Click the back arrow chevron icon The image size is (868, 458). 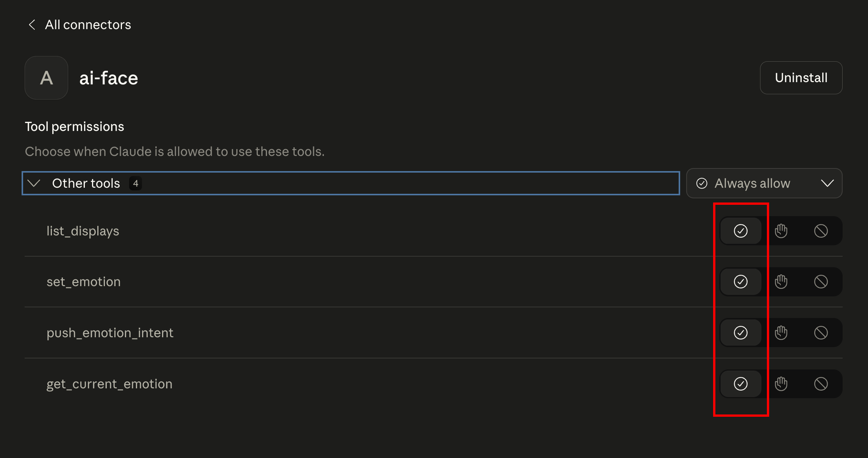pyautogui.click(x=32, y=25)
